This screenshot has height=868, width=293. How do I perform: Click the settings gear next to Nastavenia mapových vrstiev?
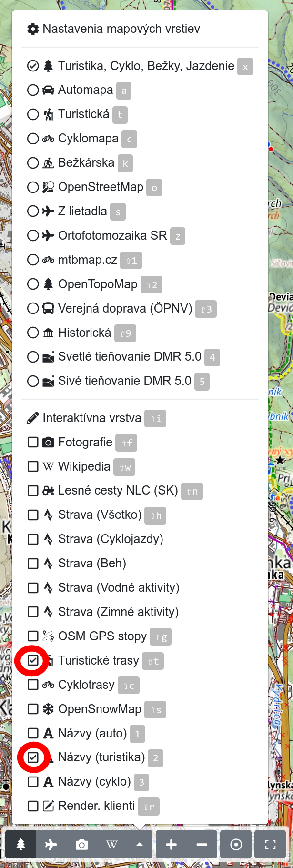tap(32, 29)
